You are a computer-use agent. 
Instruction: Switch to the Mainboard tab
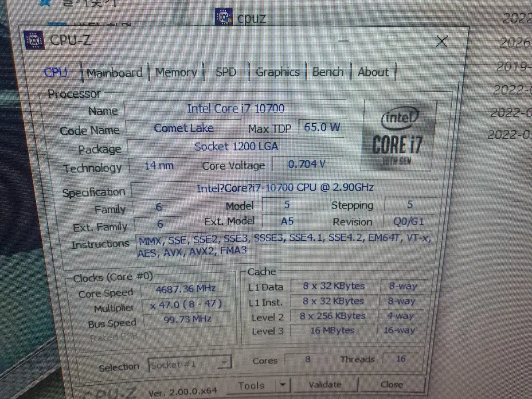(114, 73)
